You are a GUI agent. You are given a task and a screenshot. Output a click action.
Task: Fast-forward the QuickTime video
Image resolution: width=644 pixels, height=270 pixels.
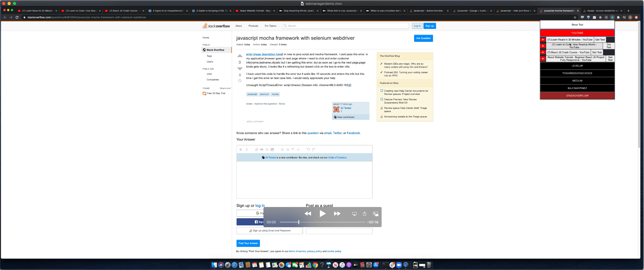(337, 214)
